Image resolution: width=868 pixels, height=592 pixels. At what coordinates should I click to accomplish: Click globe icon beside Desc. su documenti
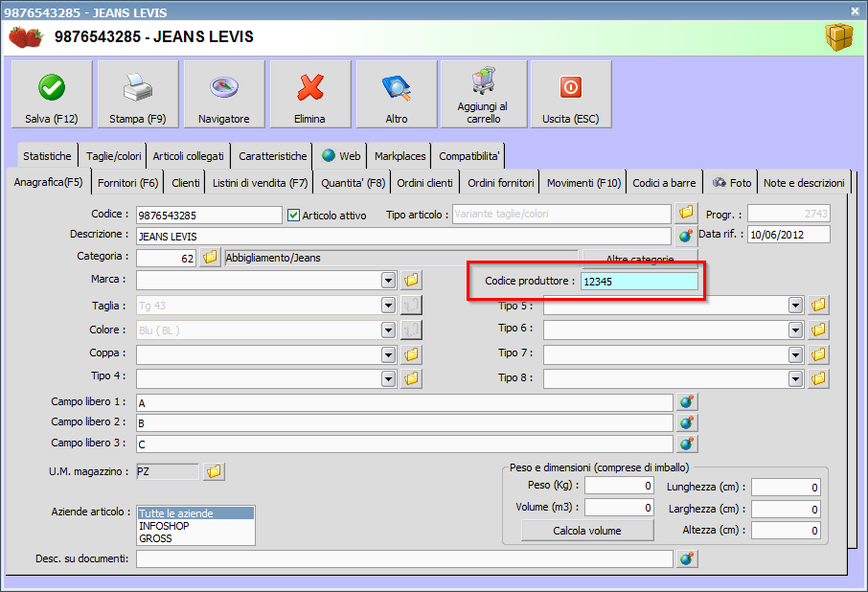point(686,558)
